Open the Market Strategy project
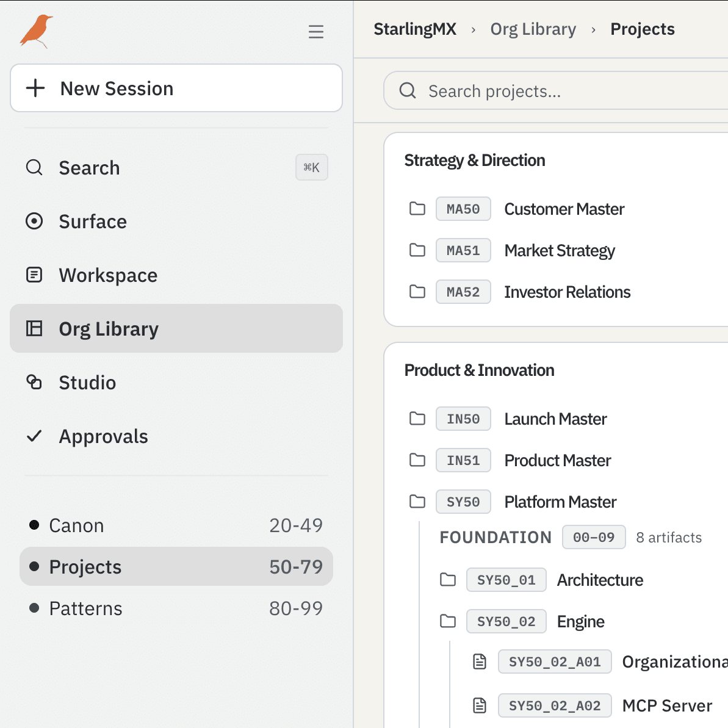The image size is (728, 728). (560, 250)
